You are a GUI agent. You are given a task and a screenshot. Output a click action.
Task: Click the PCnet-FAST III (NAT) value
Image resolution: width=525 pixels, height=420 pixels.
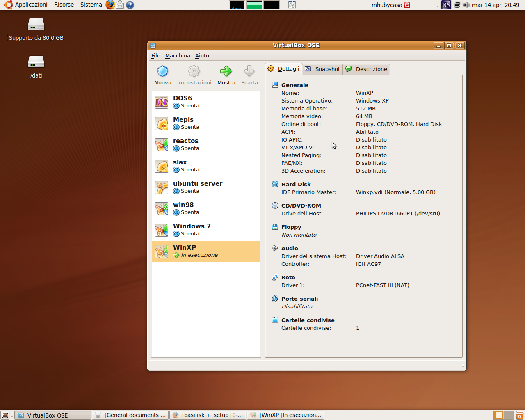pyautogui.click(x=383, y=285)
